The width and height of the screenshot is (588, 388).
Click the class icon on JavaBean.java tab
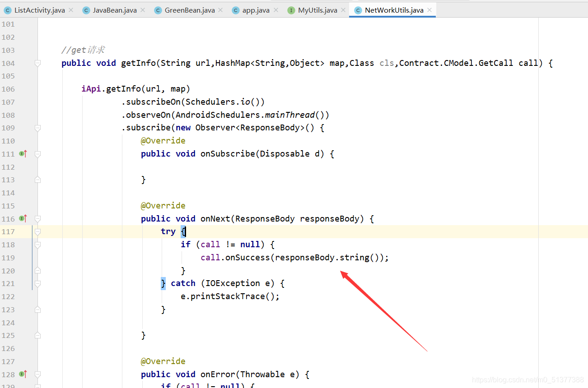click(x=86, y=10)
